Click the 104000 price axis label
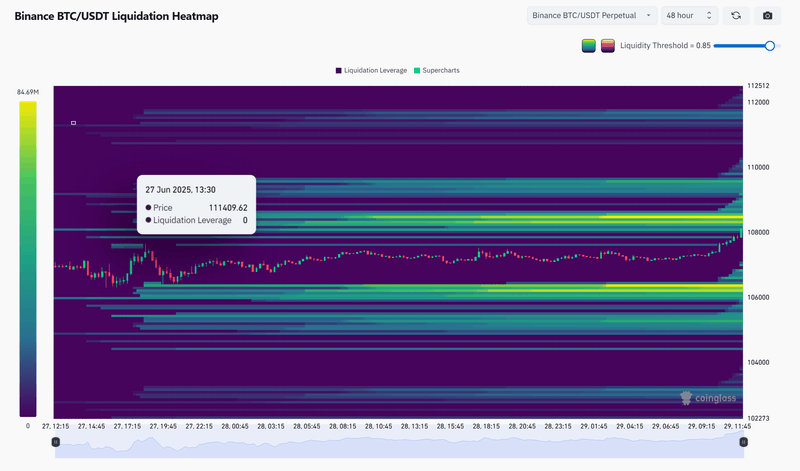Screen dimensions: 800x471 tap(758, 362)
